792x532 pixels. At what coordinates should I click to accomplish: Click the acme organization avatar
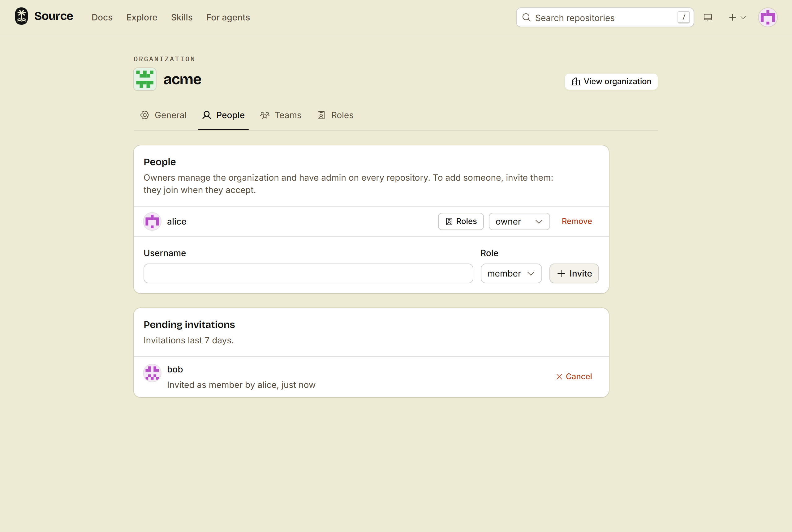[x=145, y=79]
